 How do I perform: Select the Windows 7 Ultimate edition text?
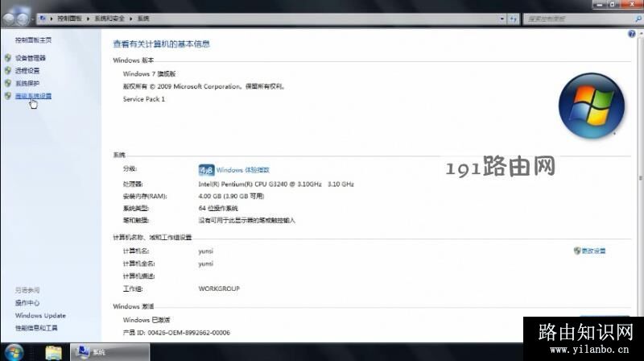coord(149,74)
